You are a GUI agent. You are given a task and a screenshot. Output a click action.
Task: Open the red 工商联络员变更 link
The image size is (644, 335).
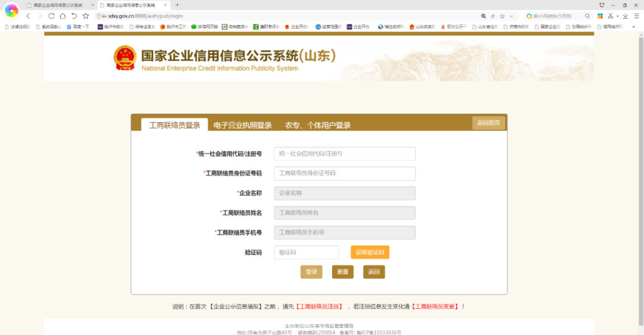pos(435,306)
